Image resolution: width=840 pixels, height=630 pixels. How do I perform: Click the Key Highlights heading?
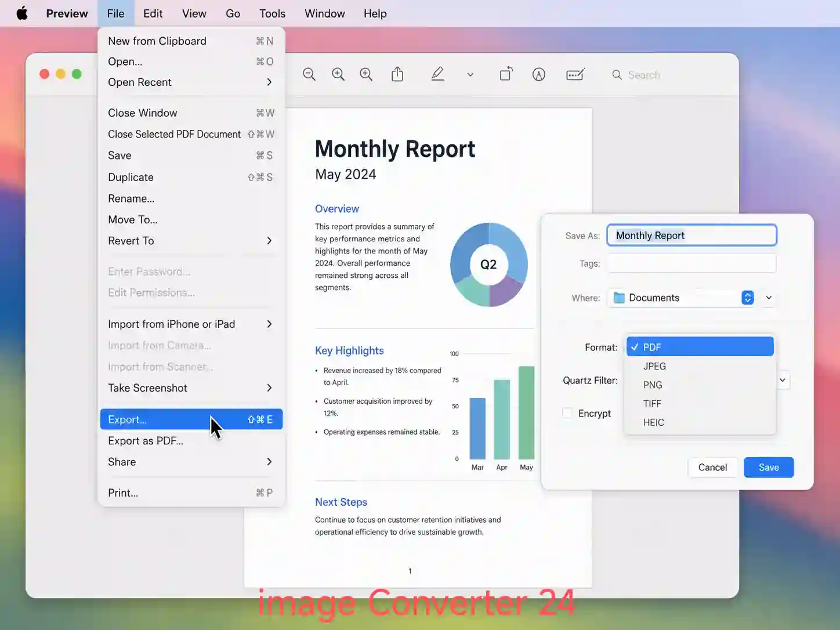(x=349, y=350)
